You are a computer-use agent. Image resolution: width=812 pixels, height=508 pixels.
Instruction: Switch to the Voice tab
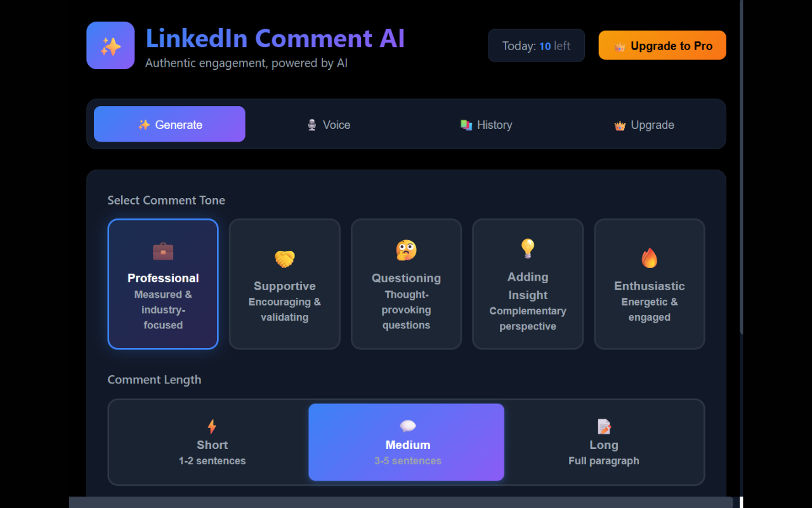tap(328, 124)
